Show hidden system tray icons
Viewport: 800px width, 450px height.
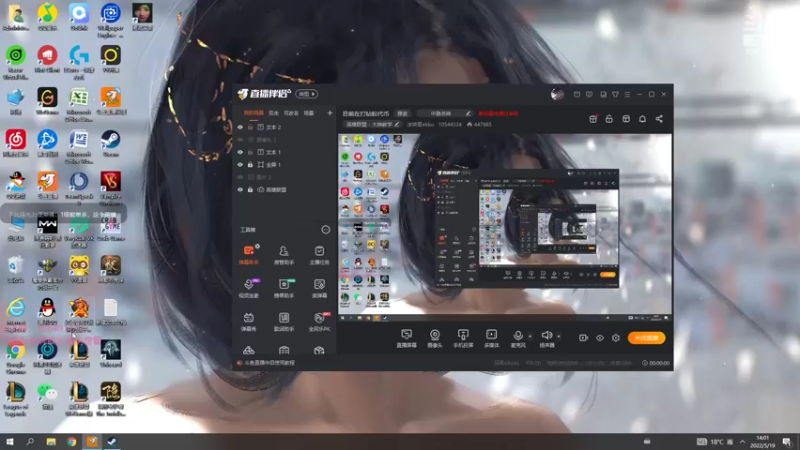(742, 442)
